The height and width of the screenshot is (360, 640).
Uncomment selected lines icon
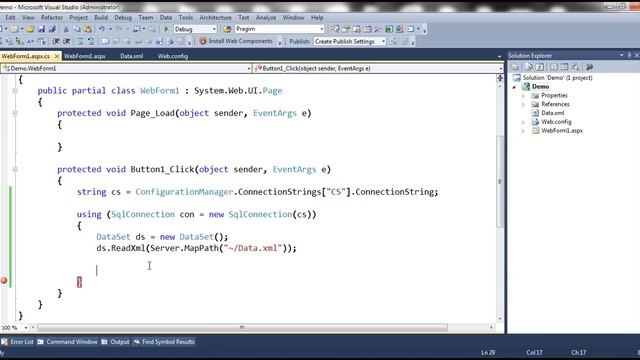[91, 41]
